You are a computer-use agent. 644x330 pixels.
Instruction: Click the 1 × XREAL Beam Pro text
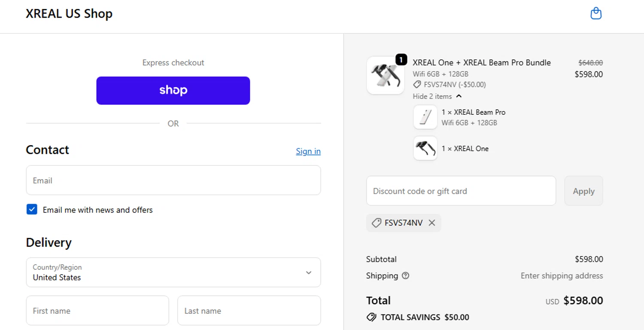(x=474, y=112)
